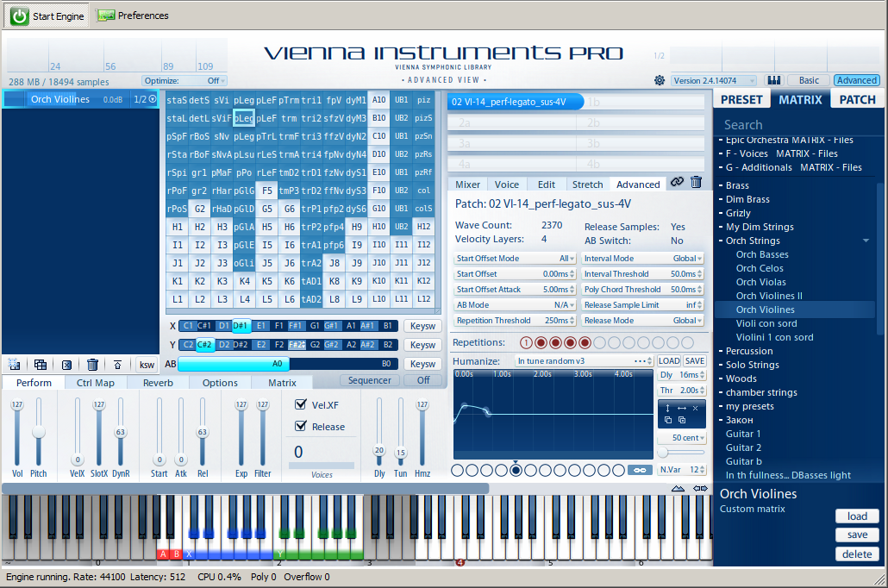
Task: Toggle the keyboard display icon
Action: (774, 80)
